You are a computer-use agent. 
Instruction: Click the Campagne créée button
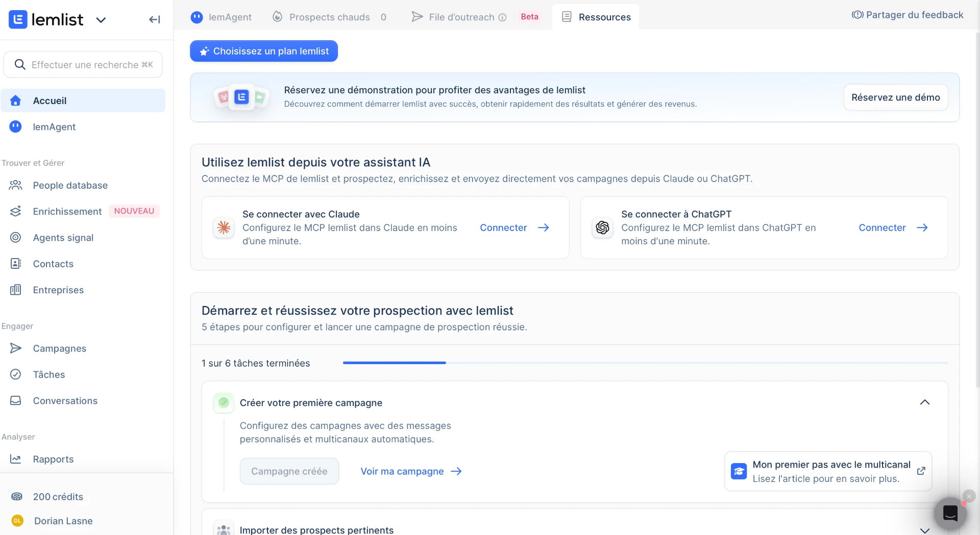click(289, 471)
